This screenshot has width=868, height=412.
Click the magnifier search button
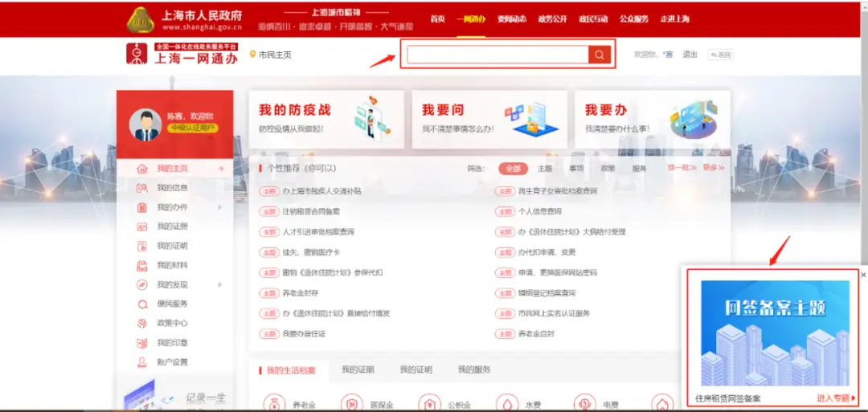click(x=600, y=54)
